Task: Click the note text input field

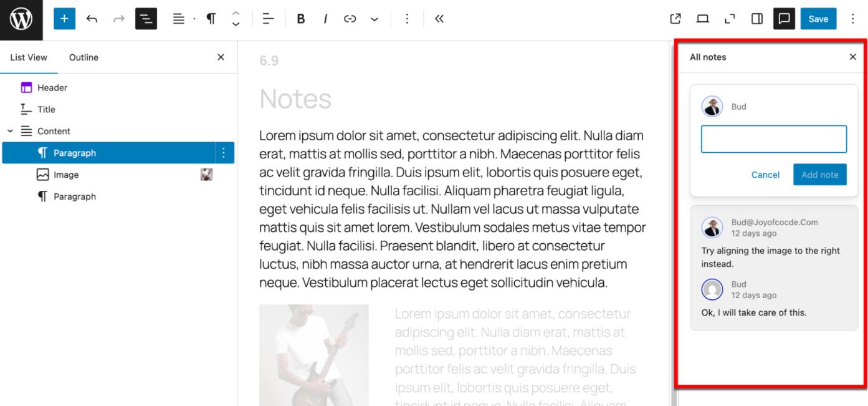Action: click(773, 139)
